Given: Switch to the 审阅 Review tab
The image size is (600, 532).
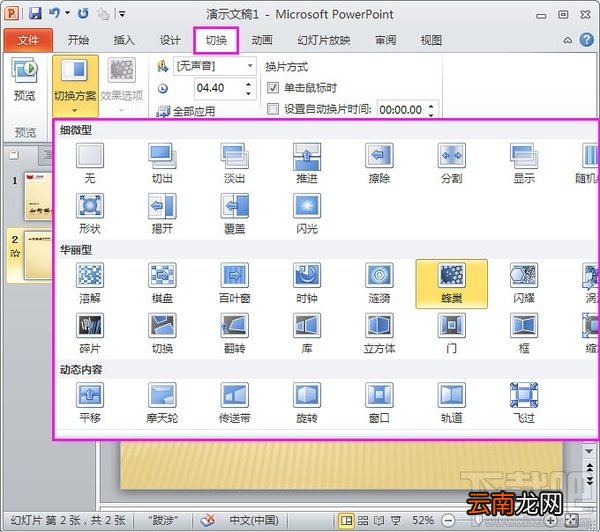Looking at the screenshot, I should coord(385,40).
